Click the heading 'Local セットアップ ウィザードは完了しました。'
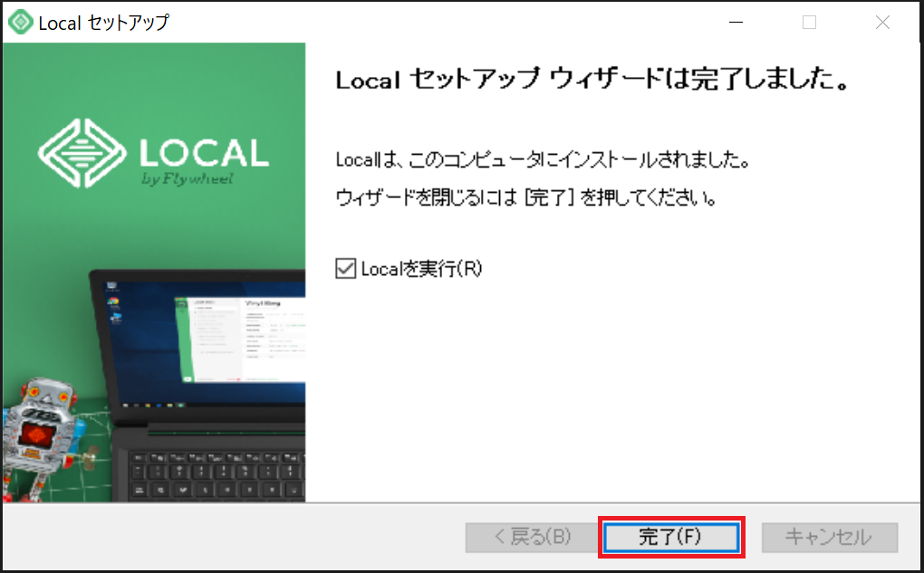Screen dimensions: 924x573 [x=592, y=79]
